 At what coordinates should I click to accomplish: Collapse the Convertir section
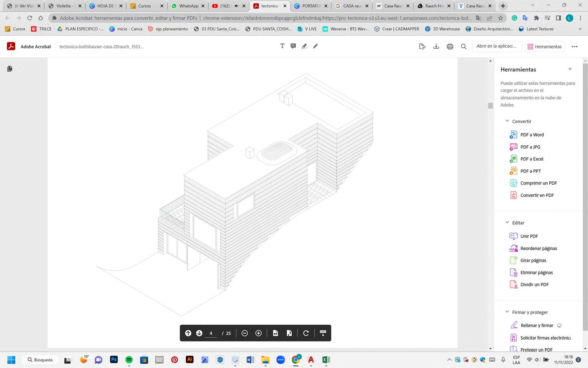[507, 121]
